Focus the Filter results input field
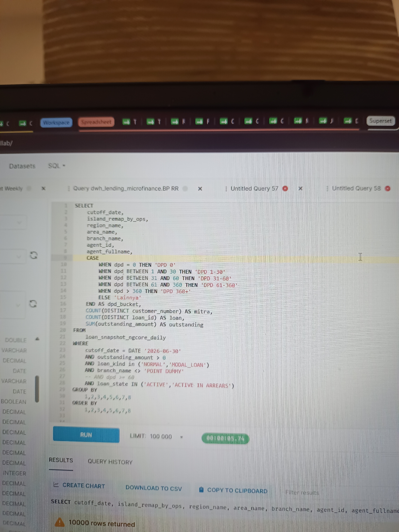This screenshot has height=532, width=399. [302, 492]
